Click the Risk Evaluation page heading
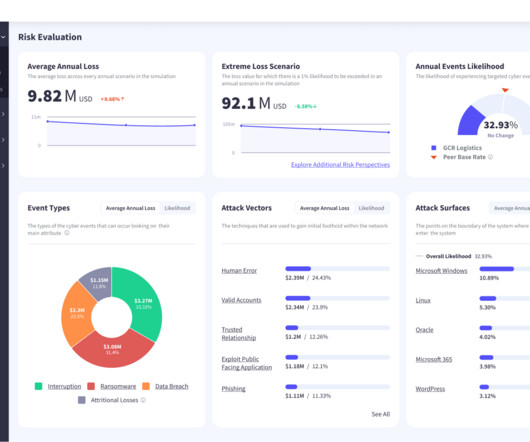This screenshot has width=530, height=442. point(50,37)
